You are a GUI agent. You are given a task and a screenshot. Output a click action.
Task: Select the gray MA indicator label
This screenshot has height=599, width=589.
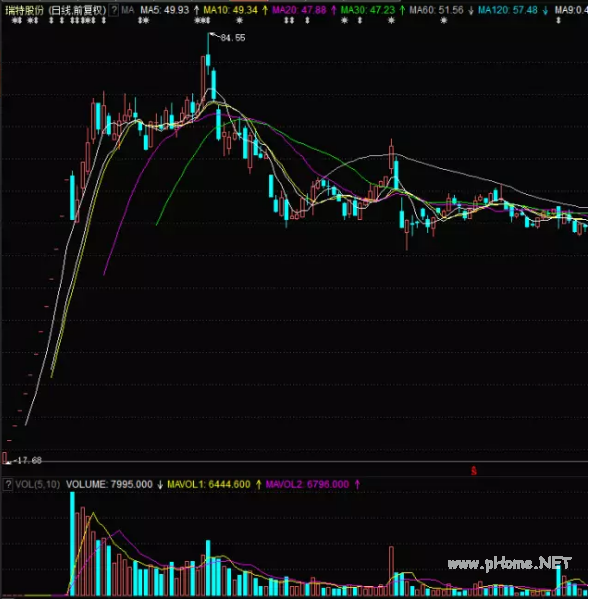click(128, 10)
